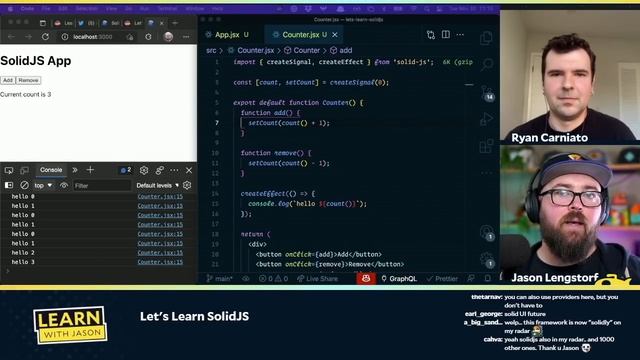Image resolution: width=640 pixels, height=360 pixels.
Task: Switch to the App.jsx editor tab
Action: [x=227, y=35]
